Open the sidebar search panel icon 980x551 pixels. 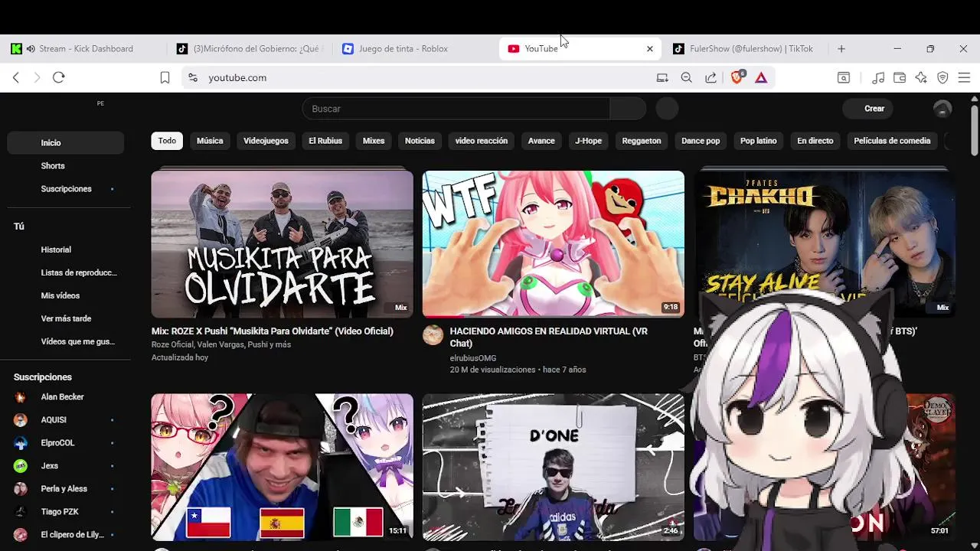click(x=843, y=77)
